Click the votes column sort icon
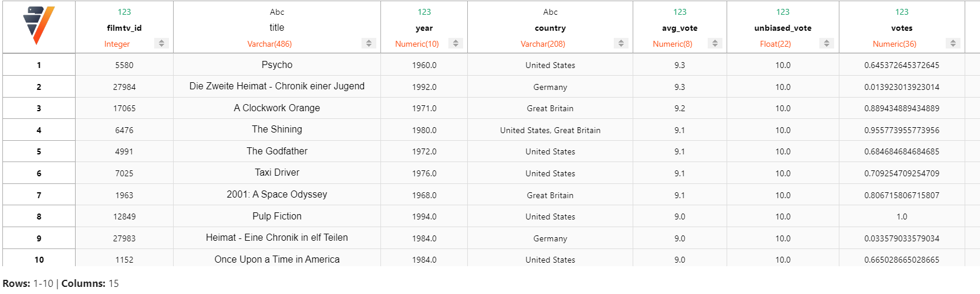Image resolution: width=980 pixels, height=294 pixels. click(x=952, y=43)
